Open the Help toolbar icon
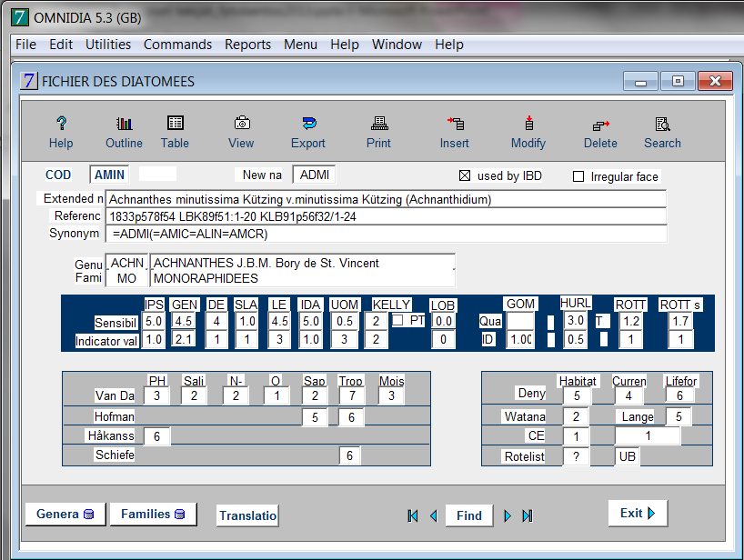The image size is (744, 560). 61,124
